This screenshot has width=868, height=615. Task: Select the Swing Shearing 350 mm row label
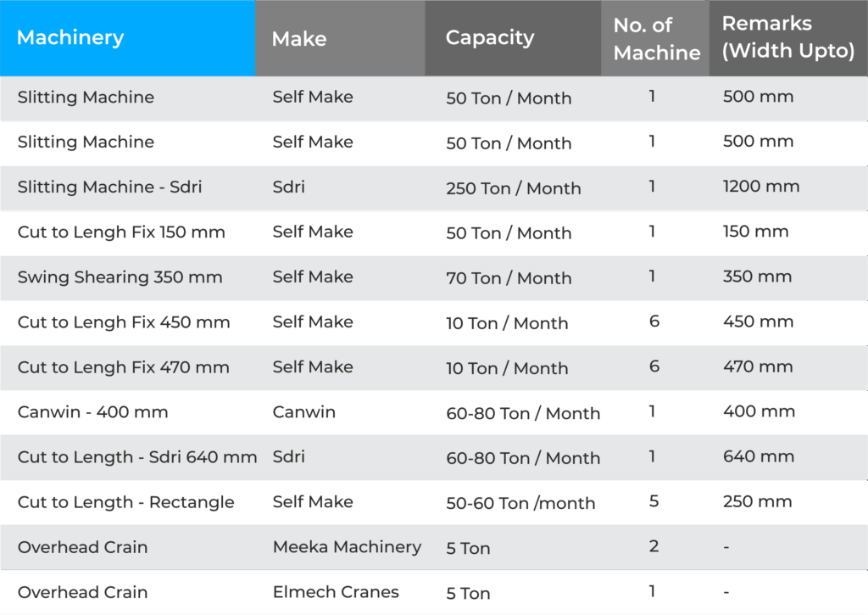click(120, 277)
